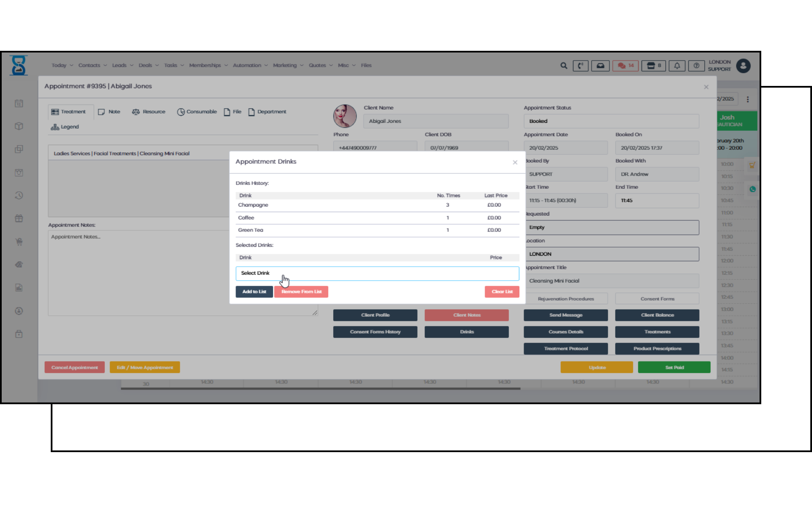Click the Clear List button
The width and height of the screenshot is (812, 508).
point(502,292)
